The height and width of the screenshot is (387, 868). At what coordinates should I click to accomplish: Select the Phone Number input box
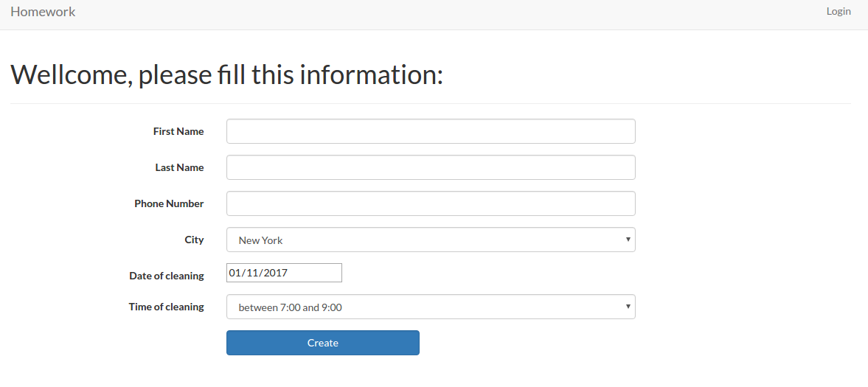[430, 203]
